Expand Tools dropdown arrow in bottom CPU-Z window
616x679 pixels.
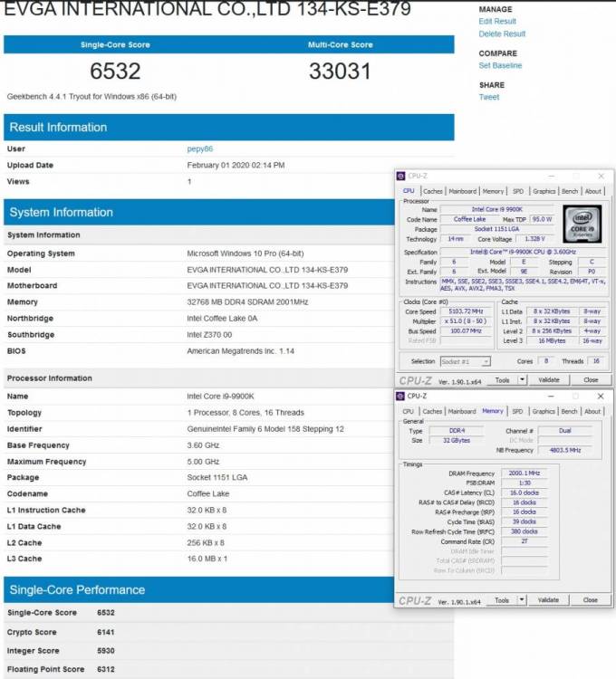[522, 599]
